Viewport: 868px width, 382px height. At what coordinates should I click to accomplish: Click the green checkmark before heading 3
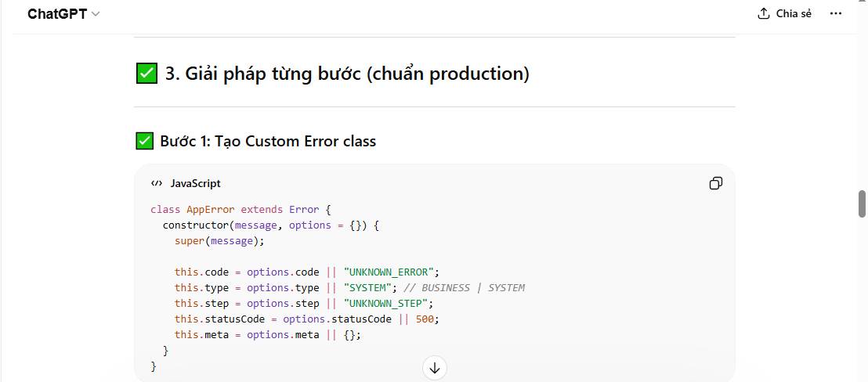click(x=146, y=74)
